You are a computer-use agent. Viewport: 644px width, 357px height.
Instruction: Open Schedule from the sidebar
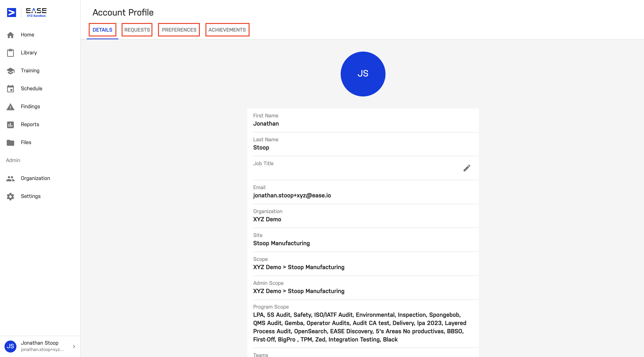pyautogui.click(x=40, y=89)
